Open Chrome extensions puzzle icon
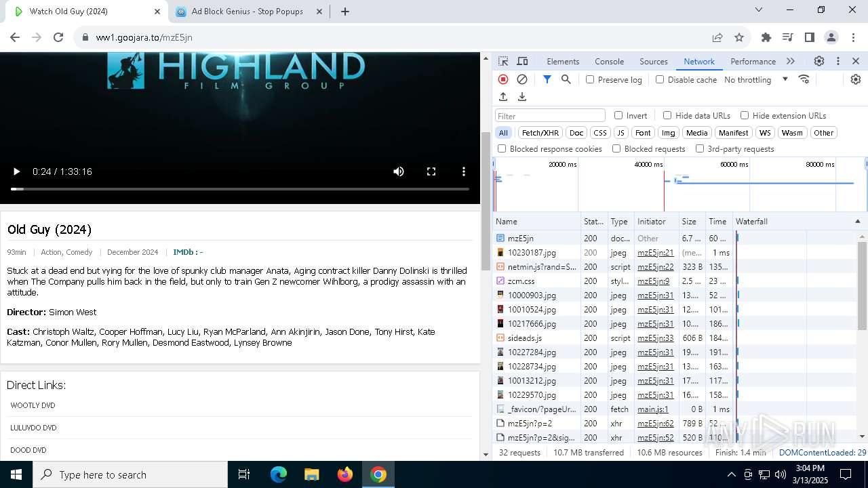The width and height of the screenshot is (868, 488). [x=766, y=37]
